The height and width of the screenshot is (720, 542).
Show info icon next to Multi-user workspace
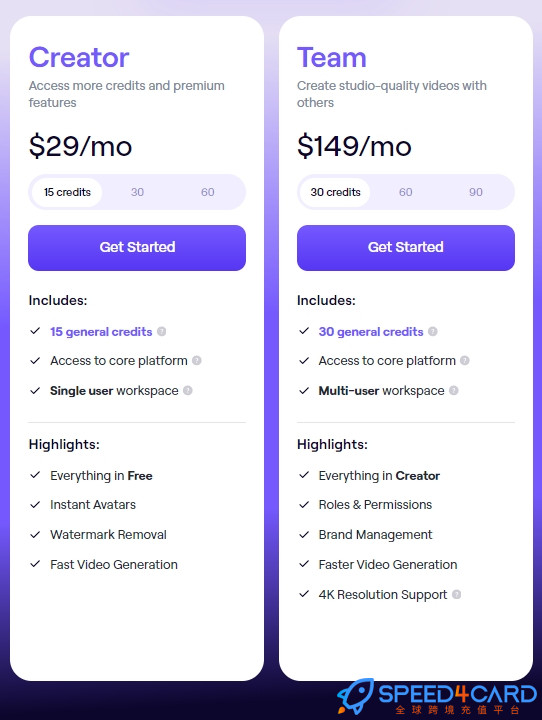[454, 390]
